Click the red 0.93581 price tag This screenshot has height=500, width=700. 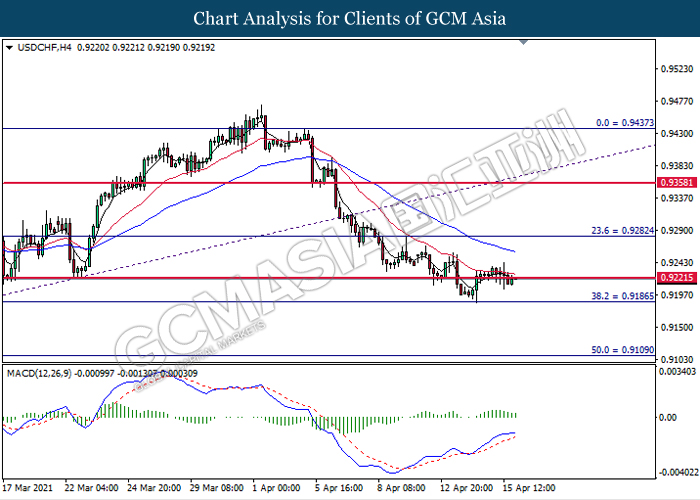[677, 183]
